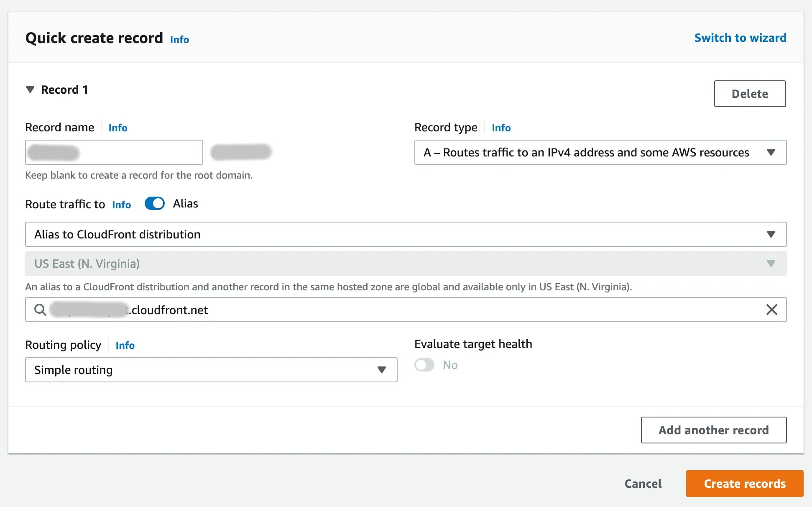Open the Record type dropdown

600,152
